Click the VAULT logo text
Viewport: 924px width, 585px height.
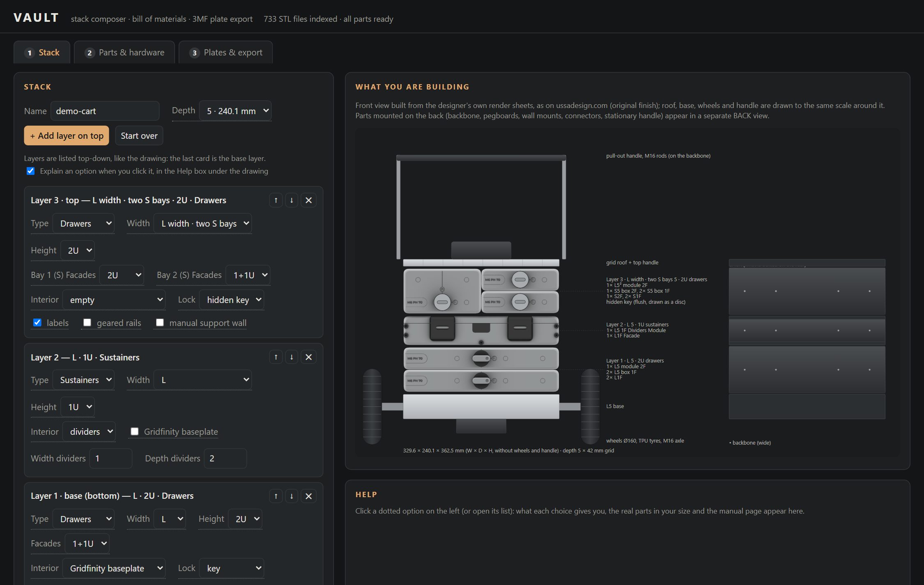36,18
